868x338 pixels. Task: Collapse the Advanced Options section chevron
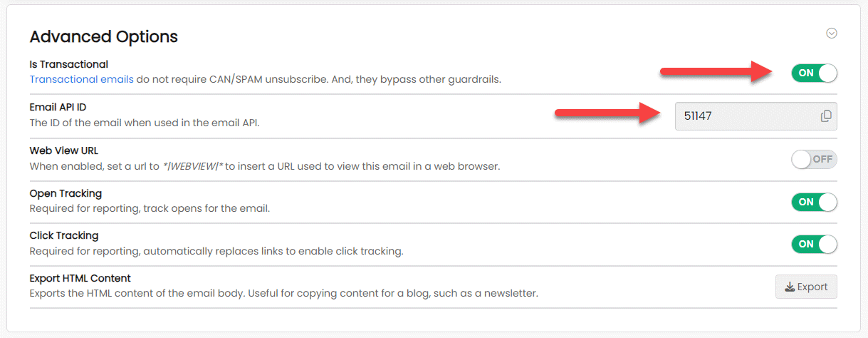click(831, 33)
